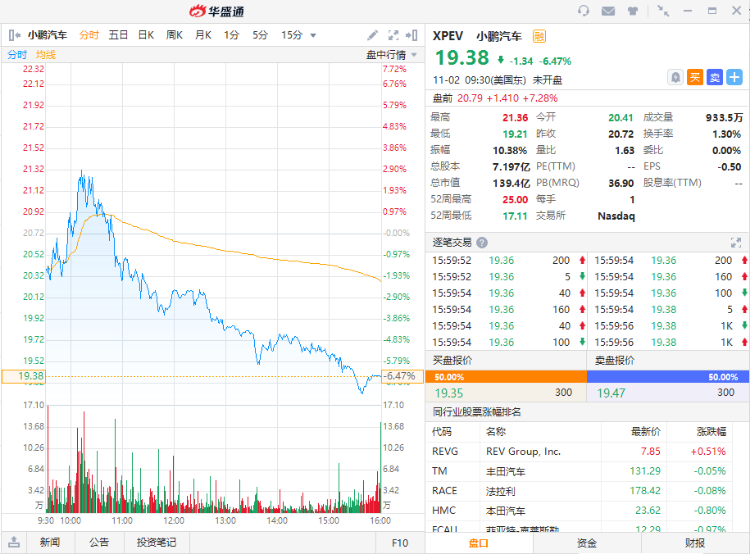The image size is (750, 554).
Task: Switch to 15分 chart tab
Action: point(292,35)
